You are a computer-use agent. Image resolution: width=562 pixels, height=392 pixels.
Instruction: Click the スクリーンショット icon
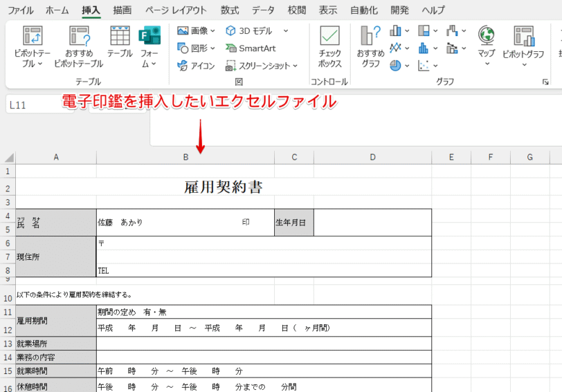pyautogui.click(x=230, y=66)
